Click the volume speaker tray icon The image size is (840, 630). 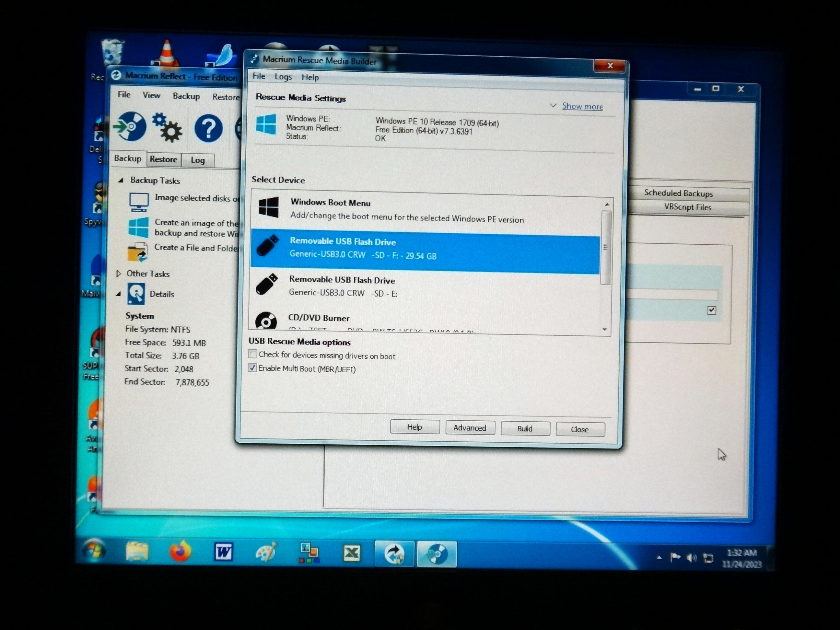(692, 558)
